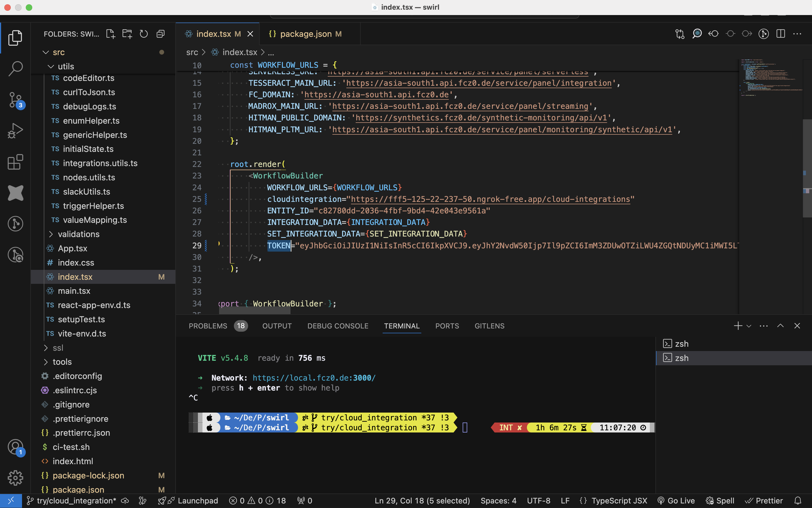Viewport: 812px width, 508px height.
Task: Open the Manage gear menu
Action: pyautogui.click(x=15, y=478)
